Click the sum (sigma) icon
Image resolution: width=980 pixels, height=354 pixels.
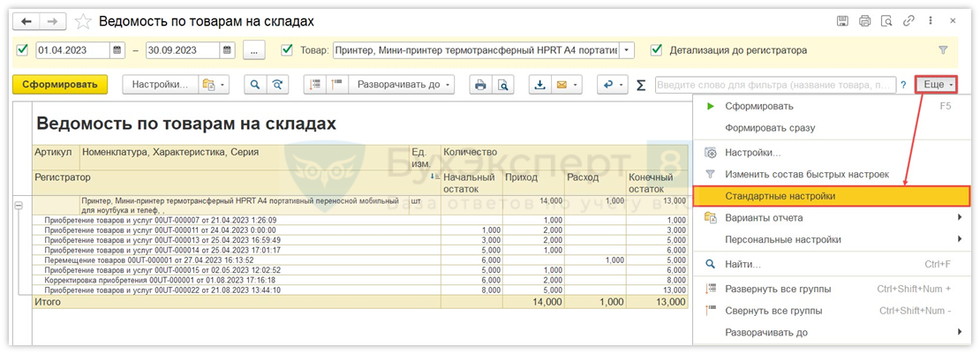[x=641, y=85]
